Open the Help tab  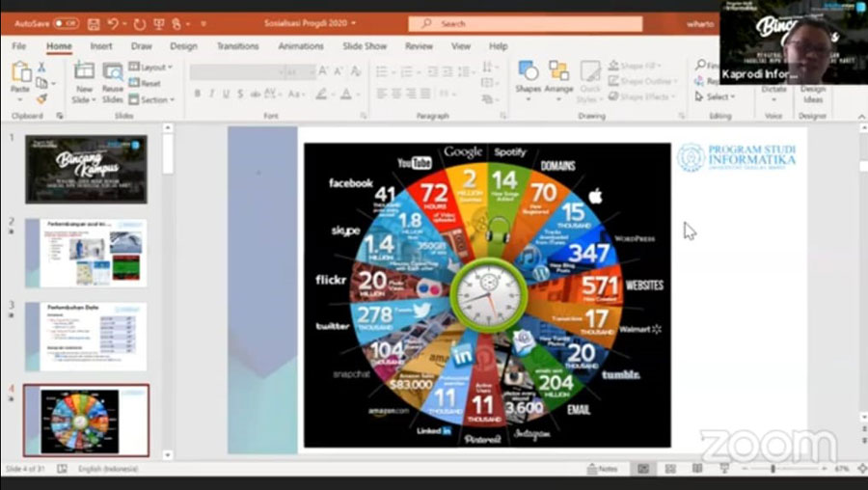point(498,46)
